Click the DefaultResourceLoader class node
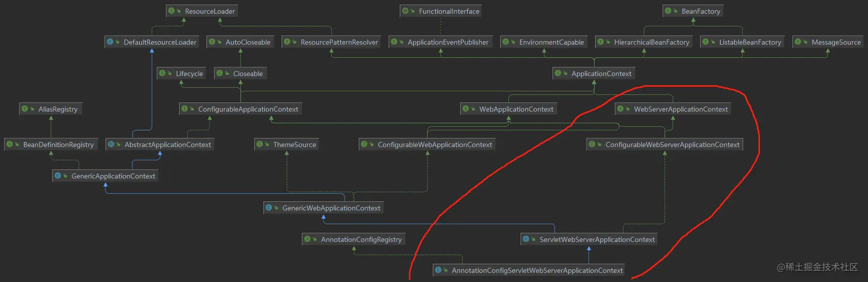 [152, 42]
